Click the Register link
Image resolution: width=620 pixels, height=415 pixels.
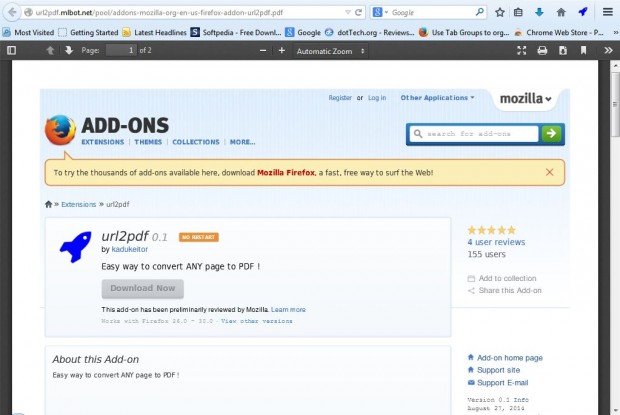340,98
